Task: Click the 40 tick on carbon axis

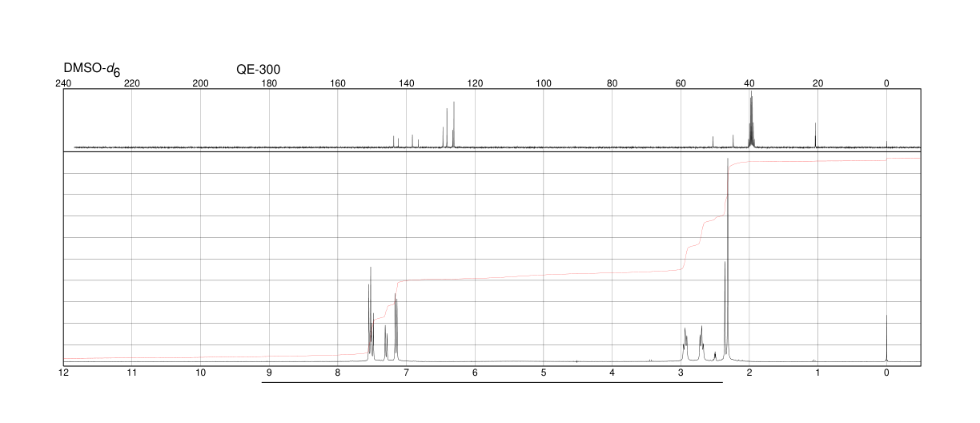Action: click(x=749, y=83)
